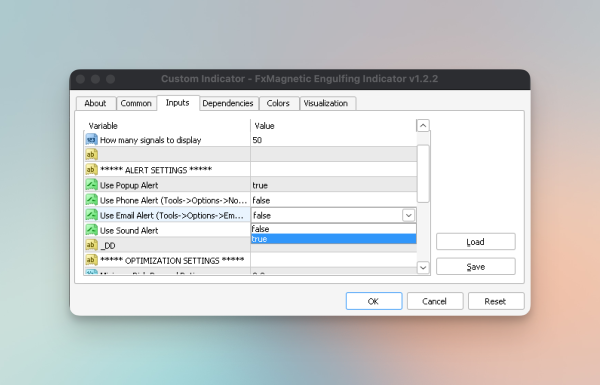Click the boolean icon beside Use Popup Alert
The height and width of the screenshot is (385, 600).
pyautogui.click(x=91, y=185)
